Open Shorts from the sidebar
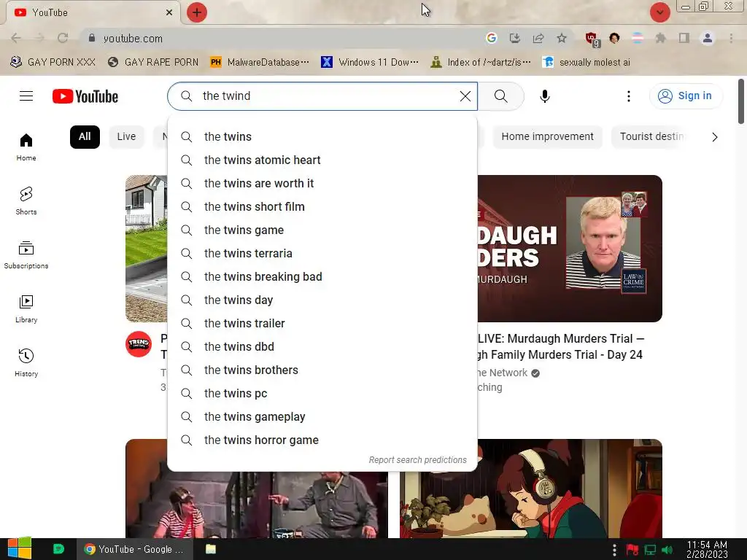747x560 pixels. [x=26, y=201]
